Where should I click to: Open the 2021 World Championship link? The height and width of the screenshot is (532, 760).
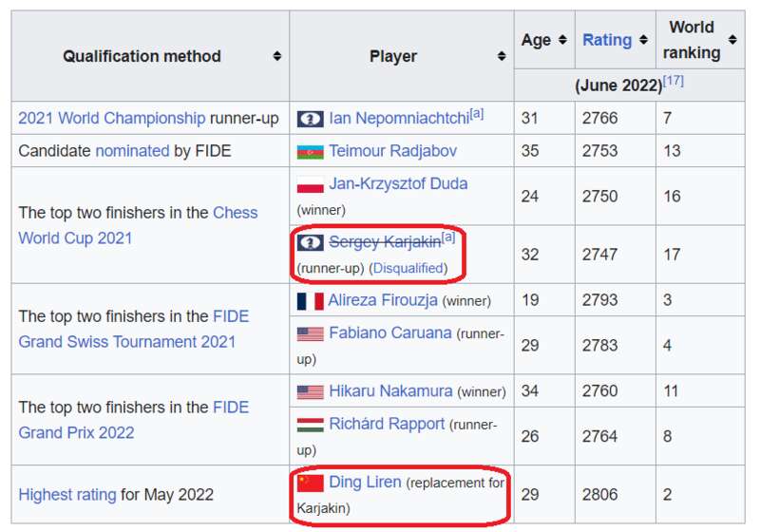(x=111, y=118)
